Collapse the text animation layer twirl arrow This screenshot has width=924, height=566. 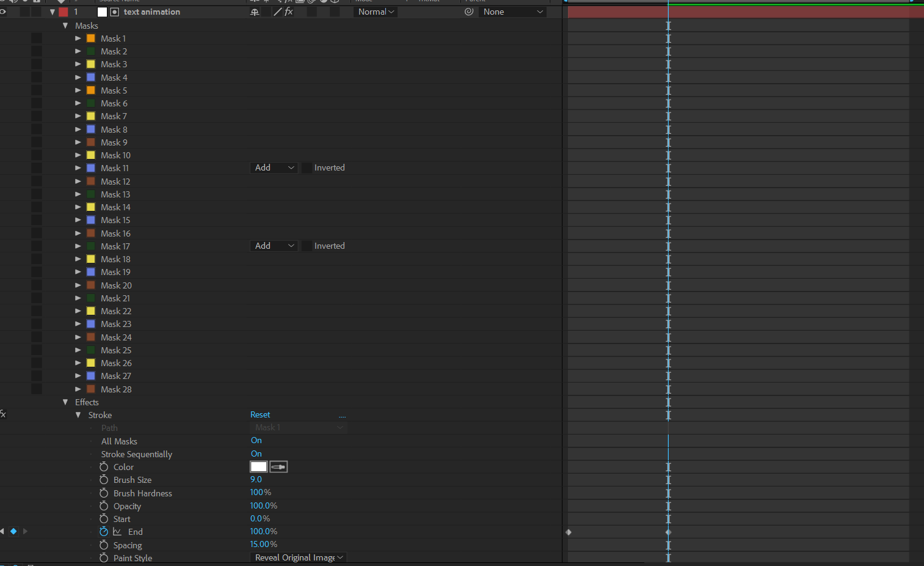point(53,12)
